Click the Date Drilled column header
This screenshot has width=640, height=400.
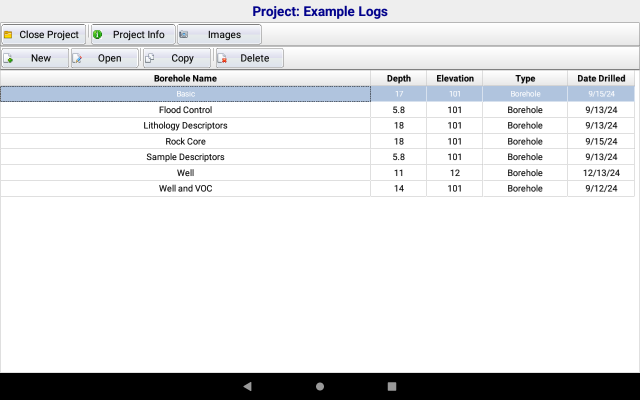pos(600,78)
